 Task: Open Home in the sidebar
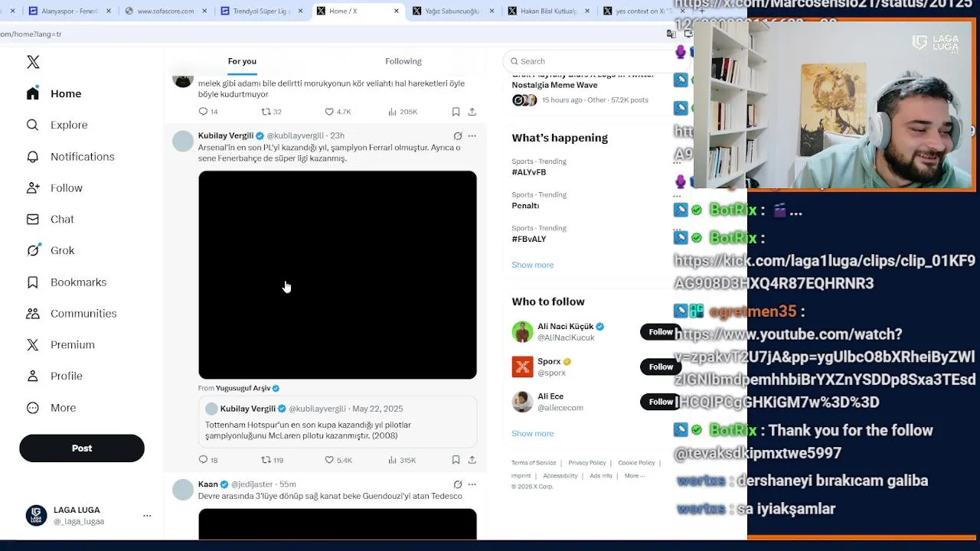54,93
